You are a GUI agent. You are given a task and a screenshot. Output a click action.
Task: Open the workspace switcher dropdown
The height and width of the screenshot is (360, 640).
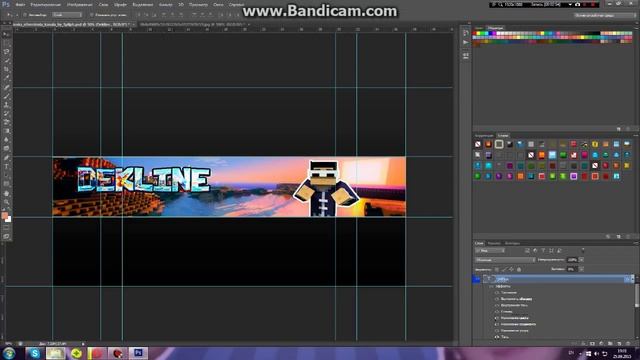pos(605,15)
